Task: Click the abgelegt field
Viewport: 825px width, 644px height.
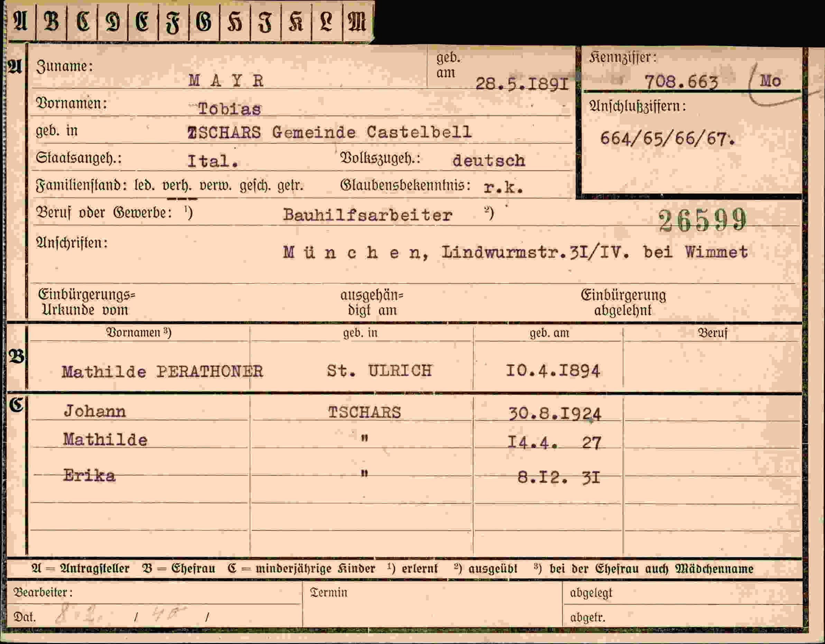Action: coord(683,593)
